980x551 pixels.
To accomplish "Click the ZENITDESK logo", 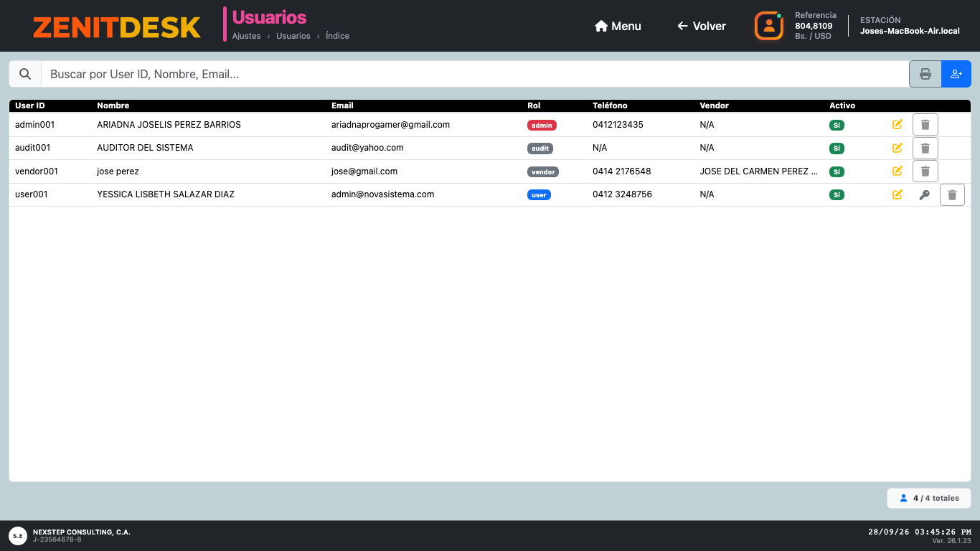I will [117, 27].
